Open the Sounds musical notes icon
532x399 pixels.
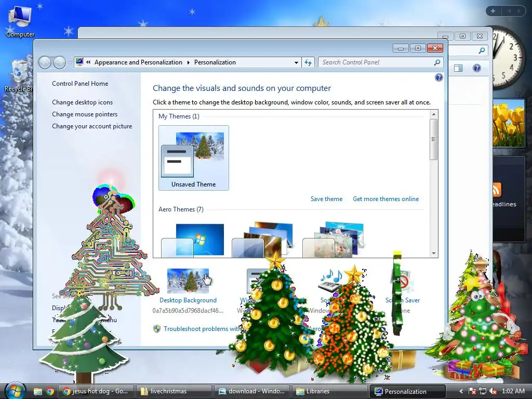click(x=331, y=280)
